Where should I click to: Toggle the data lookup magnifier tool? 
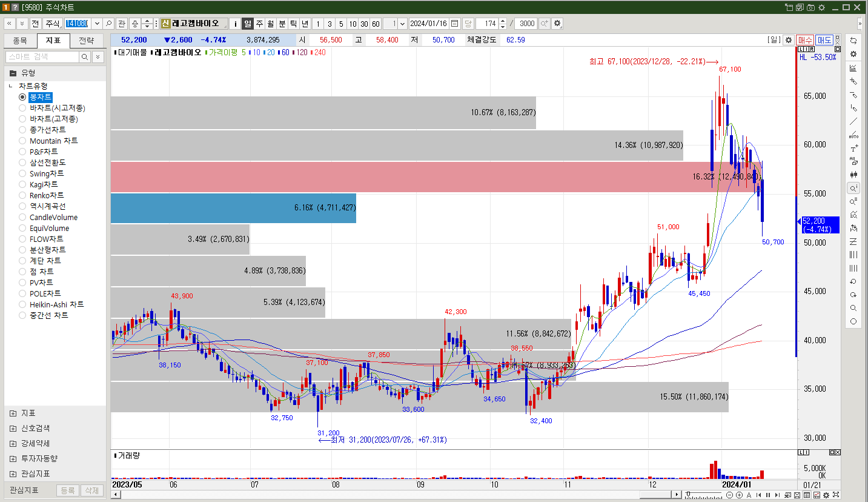coord(853,188)
